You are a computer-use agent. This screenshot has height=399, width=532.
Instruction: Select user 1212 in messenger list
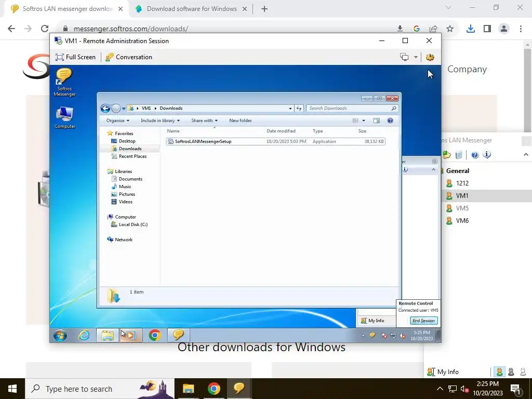coord(462,183)
